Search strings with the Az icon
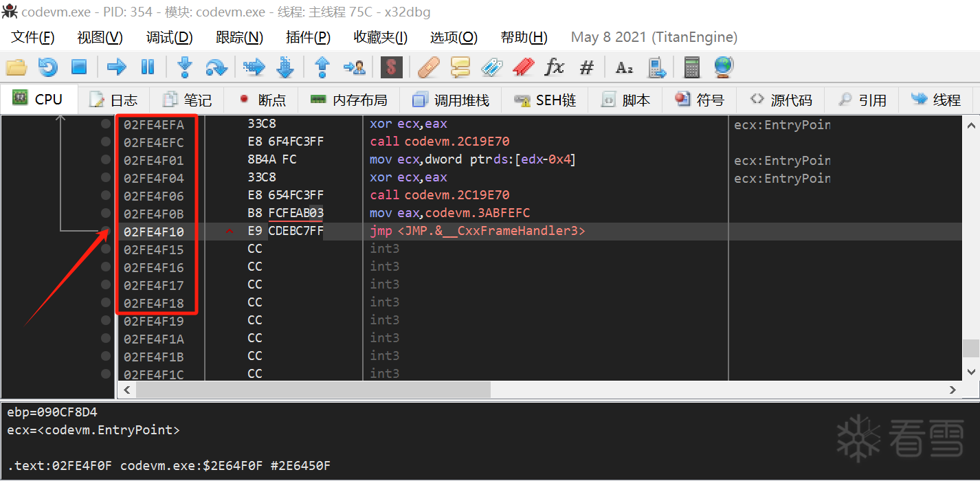980x481 pixels. (624, 67)
